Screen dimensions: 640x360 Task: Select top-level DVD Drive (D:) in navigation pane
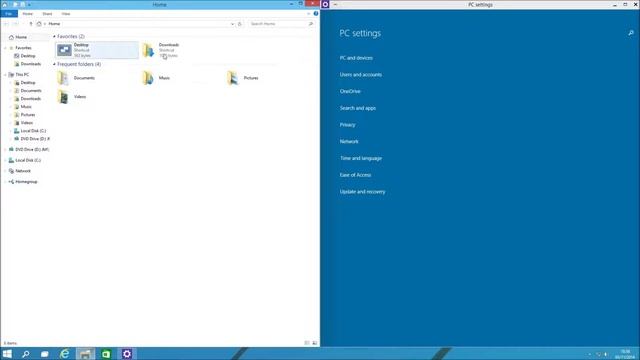[32, 149]
